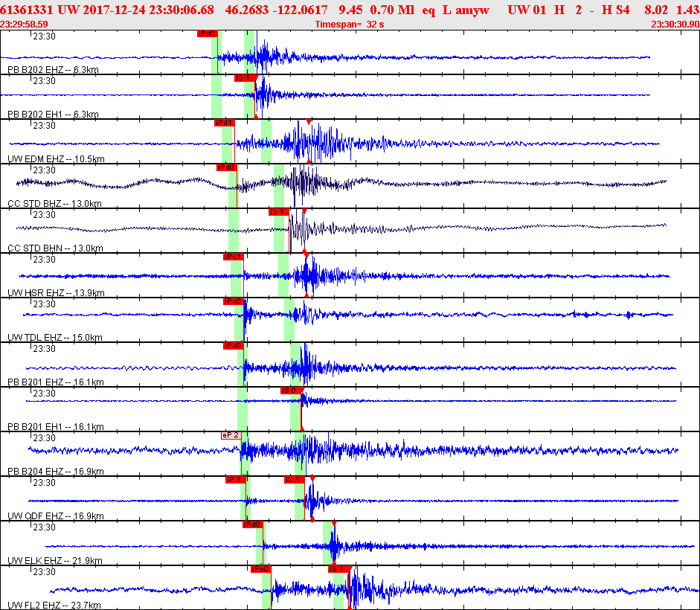Click the iPd0 pick flag on STD BHZ
Viewport: 700px width, 610px height.
pos(226,167)
